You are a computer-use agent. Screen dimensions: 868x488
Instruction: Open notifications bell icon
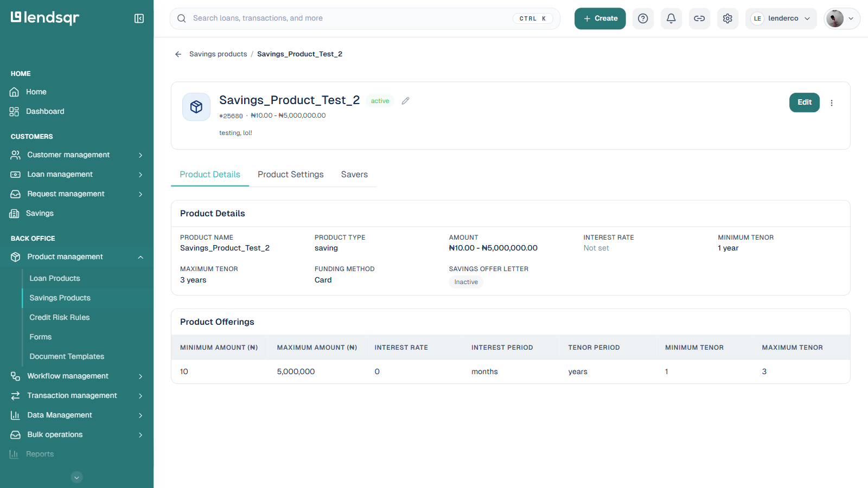pyautogui.click(x=671, y=18)
